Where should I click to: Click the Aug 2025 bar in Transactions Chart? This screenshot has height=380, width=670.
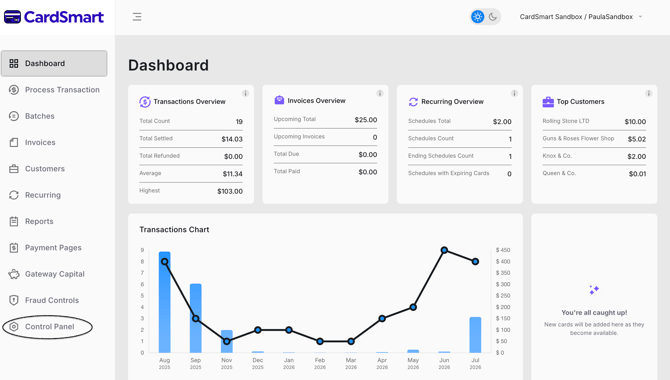(x=165, y=302)
